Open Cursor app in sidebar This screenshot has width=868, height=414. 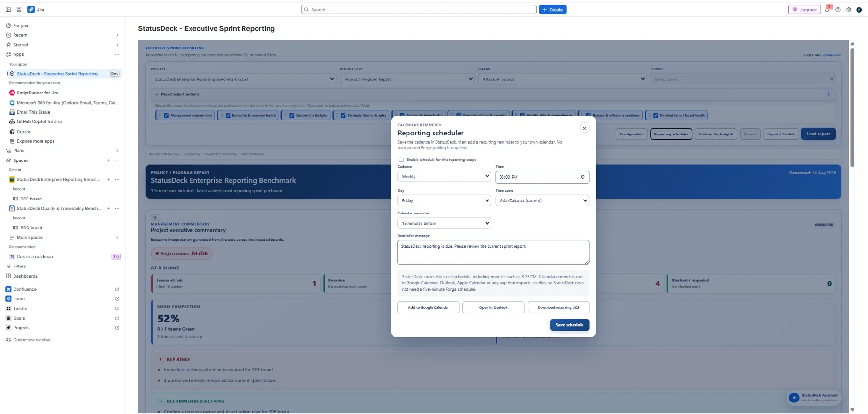[x=24, y=132]
